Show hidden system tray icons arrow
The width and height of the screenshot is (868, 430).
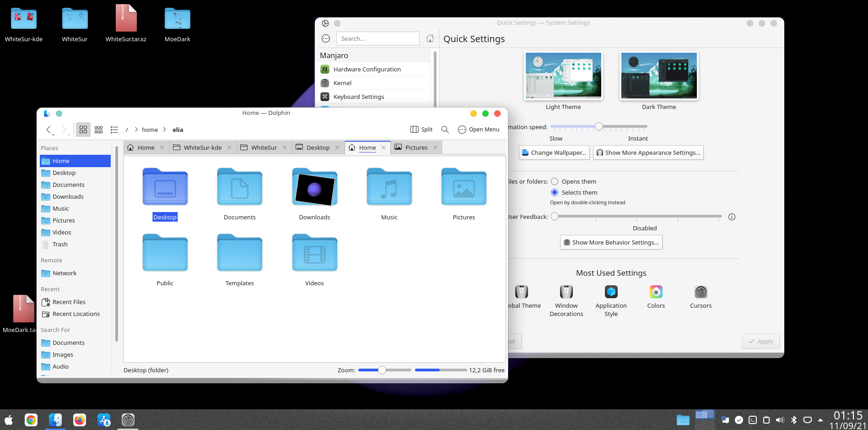pos(820,420)
